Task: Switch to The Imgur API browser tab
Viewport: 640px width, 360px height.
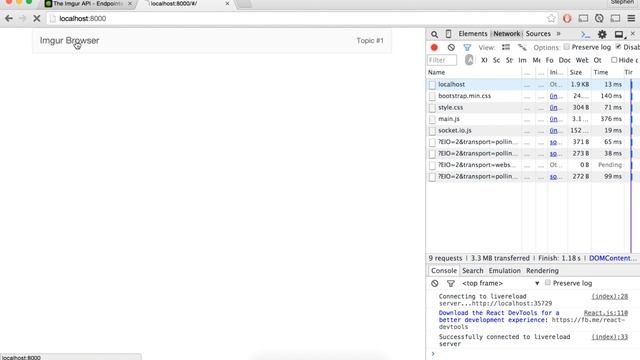Action: click(88, 4)
